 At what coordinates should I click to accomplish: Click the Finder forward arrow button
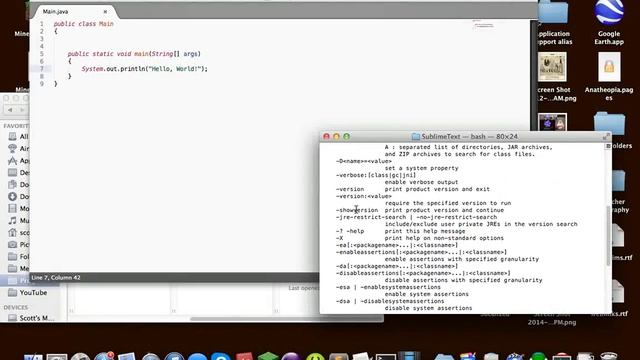tap(22, 110)
